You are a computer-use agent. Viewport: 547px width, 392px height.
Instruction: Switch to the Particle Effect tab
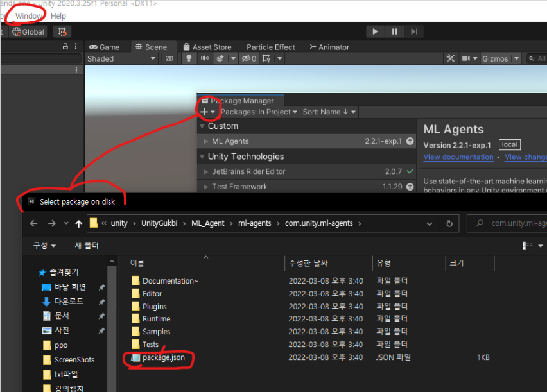click(271, 47)
